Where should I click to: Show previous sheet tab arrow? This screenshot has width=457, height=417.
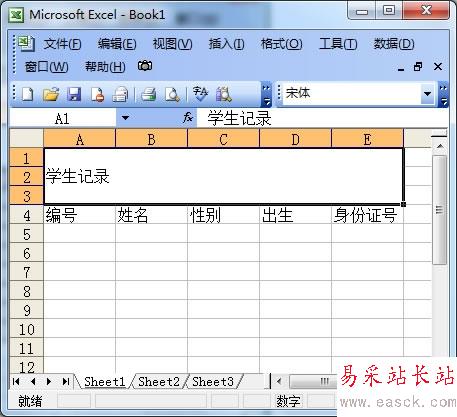click(33, 381)
